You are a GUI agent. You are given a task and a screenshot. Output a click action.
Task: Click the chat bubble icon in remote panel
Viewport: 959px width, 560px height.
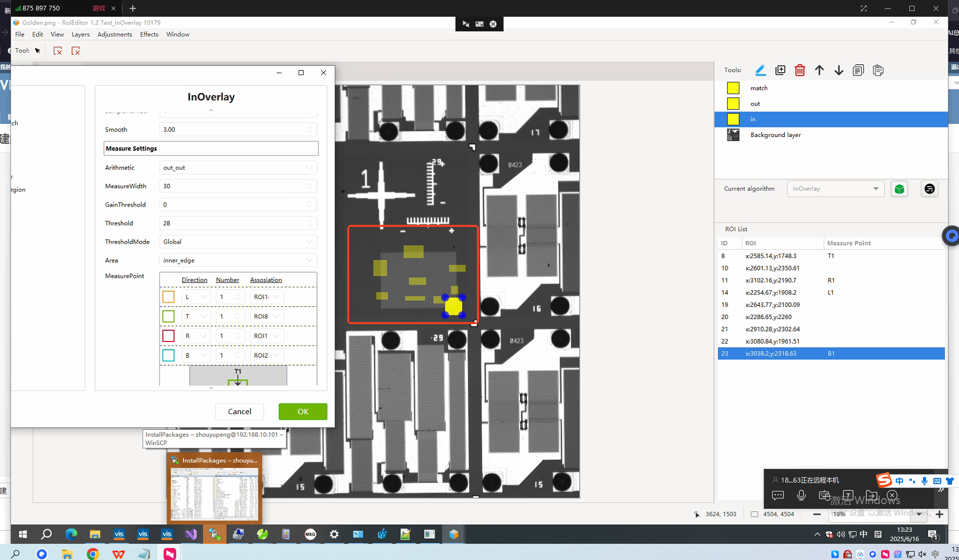(778, 495)
